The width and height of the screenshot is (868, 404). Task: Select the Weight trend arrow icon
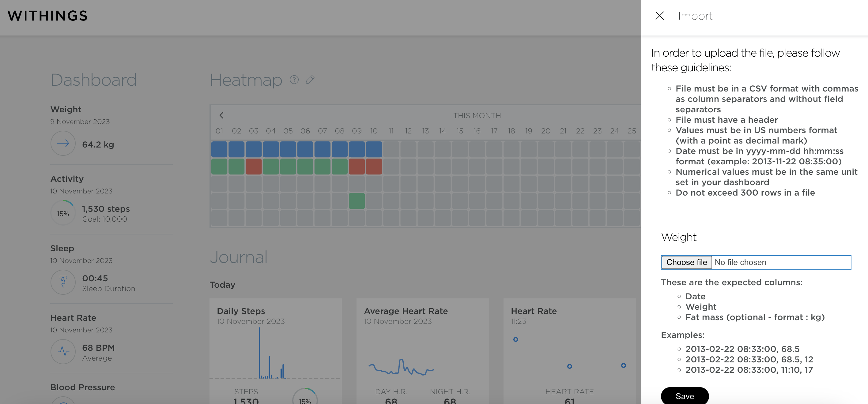[x=63, y=143]
